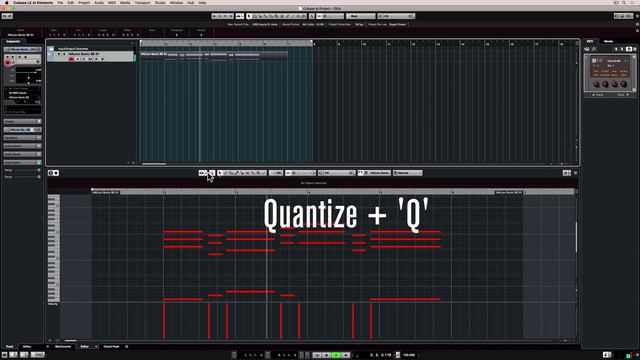640x360 pixels.
Task: Toggle the VSTi rack instrument power button
Action: (594, 61)
